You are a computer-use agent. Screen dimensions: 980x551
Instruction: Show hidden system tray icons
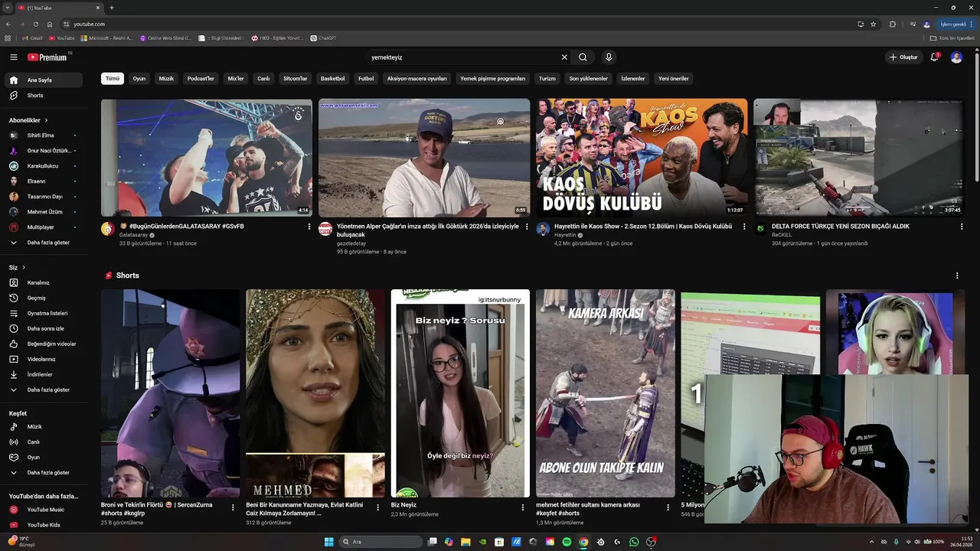pyautogui.click(x=871, y=542)
